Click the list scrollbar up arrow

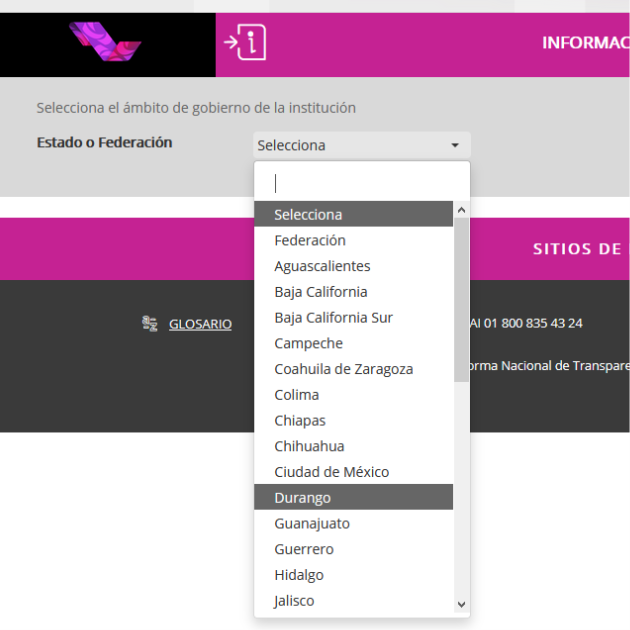pyautogui.click(x=461, y=211)
